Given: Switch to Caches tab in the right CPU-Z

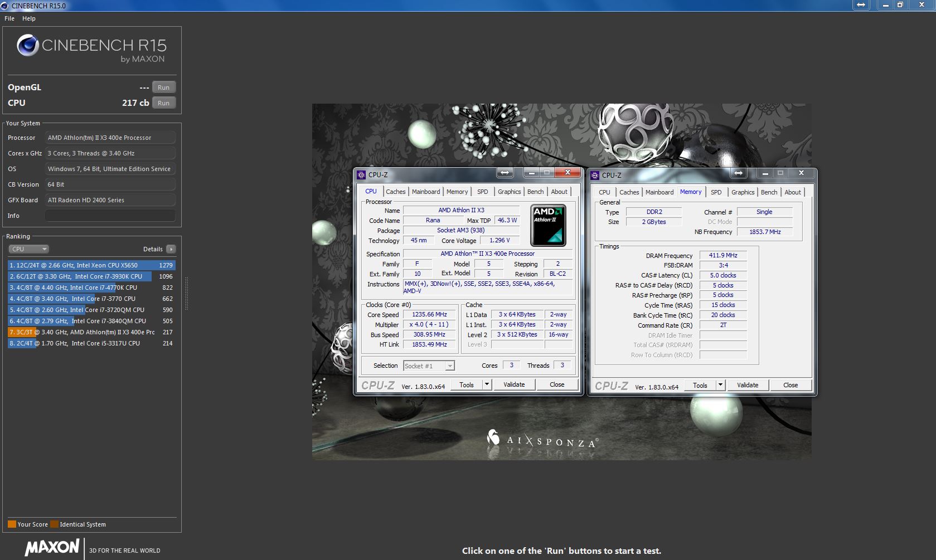Looking at the screenshot, I should coord(629,192).
